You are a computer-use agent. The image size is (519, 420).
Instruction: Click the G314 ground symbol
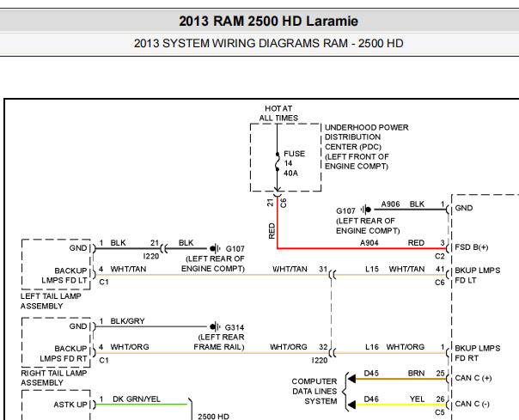[x=215, y=326]
